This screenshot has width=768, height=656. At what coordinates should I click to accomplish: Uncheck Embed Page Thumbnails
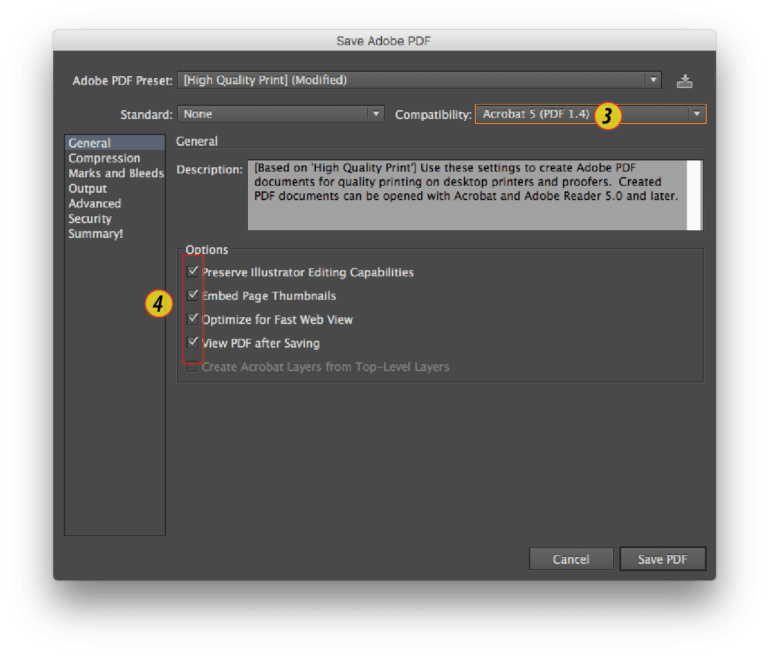(192, 295)
